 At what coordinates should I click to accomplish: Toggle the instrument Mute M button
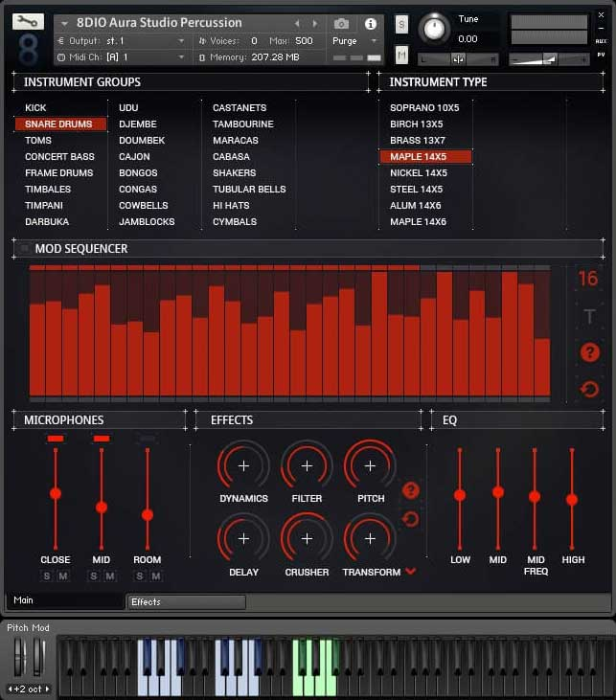click(x=401, y=55)
